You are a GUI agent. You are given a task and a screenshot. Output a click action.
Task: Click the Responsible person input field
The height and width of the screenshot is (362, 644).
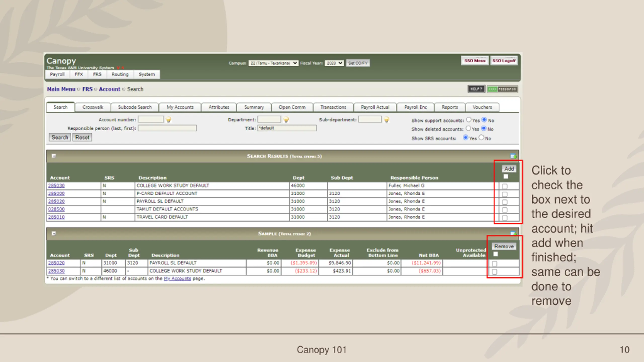[167, 128]
